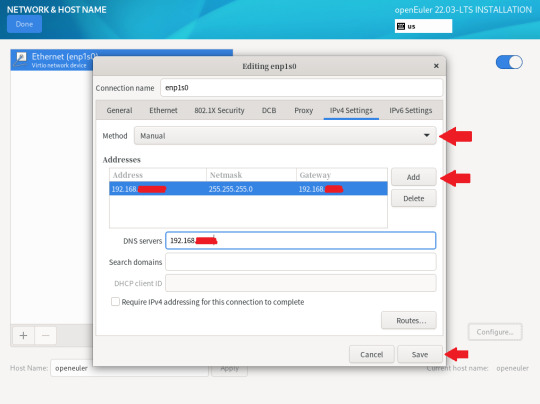Remove network device with minus icon

[x=45, y=335]
